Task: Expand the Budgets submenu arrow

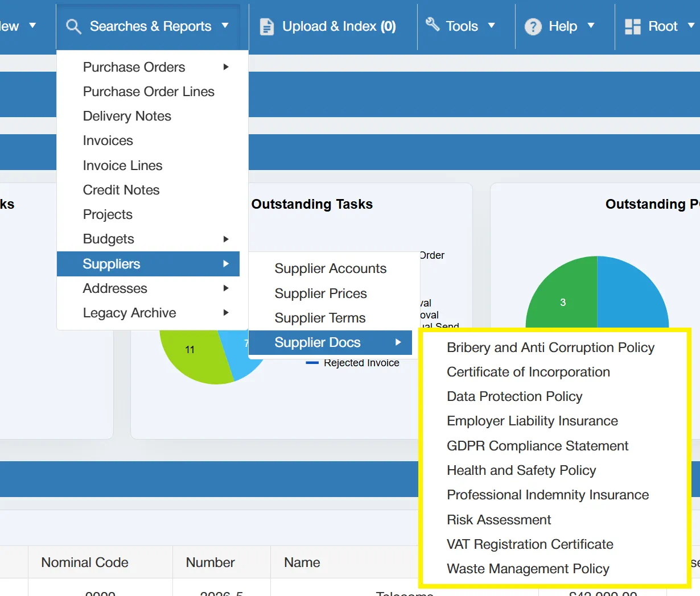Action: [226, 239]
